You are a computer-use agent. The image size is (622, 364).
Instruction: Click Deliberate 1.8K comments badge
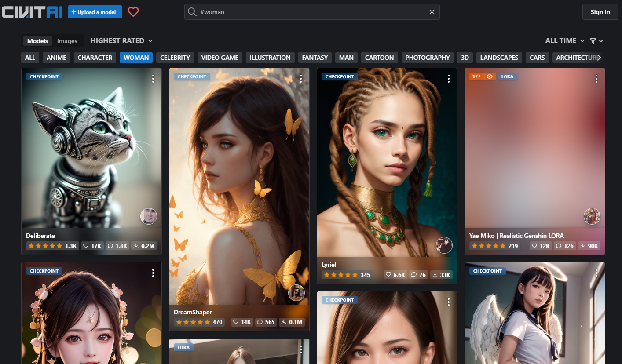117,246
